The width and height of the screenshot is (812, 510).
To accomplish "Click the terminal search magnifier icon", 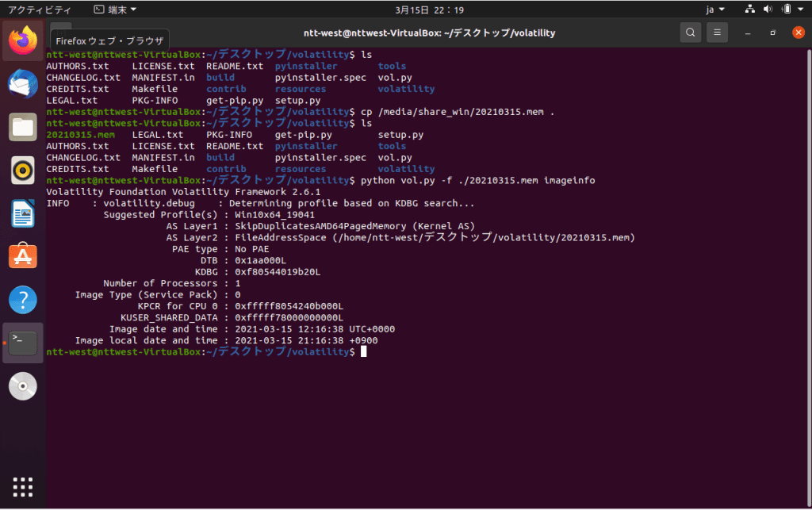I will 691,33.
